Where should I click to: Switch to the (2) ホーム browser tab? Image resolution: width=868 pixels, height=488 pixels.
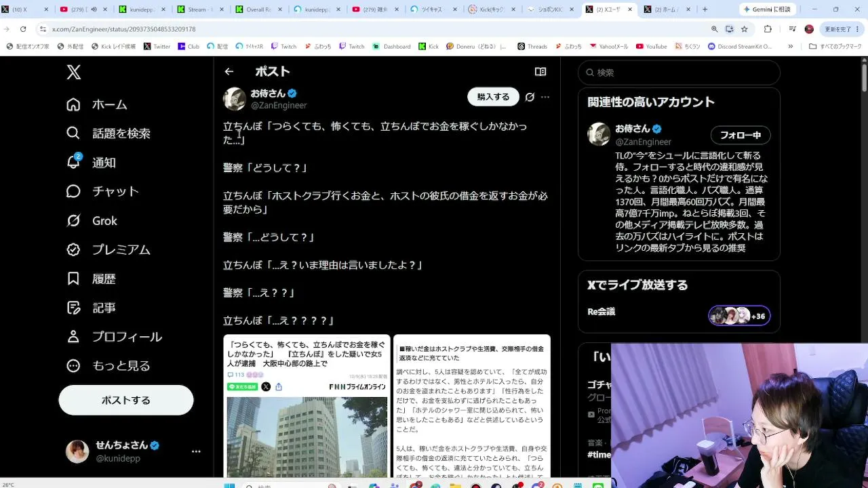(x=667, y=9)
